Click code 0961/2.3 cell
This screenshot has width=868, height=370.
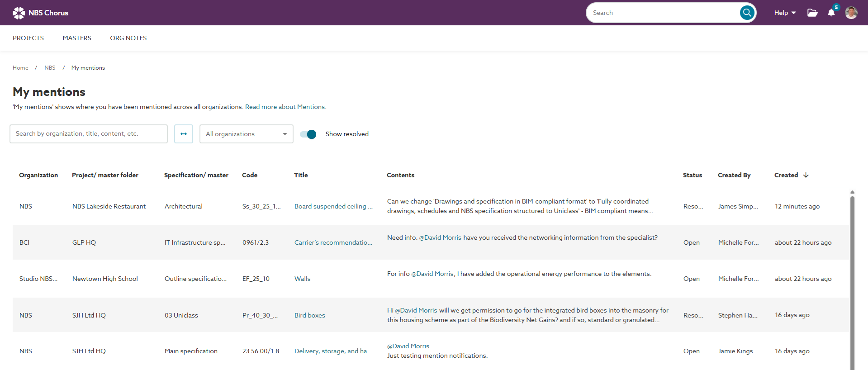[x=256, y=242]
